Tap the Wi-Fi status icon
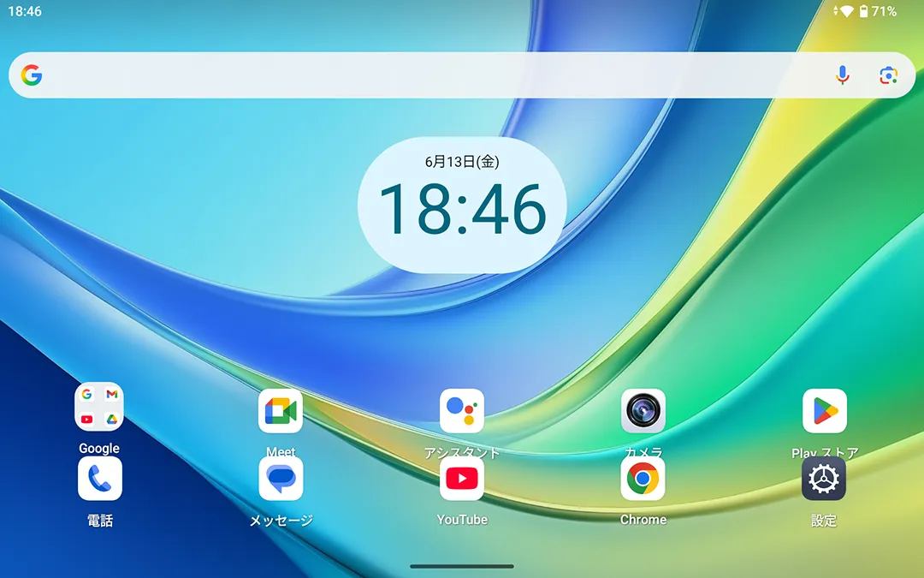The image size is (924, 578). click(x=847, y=11)
